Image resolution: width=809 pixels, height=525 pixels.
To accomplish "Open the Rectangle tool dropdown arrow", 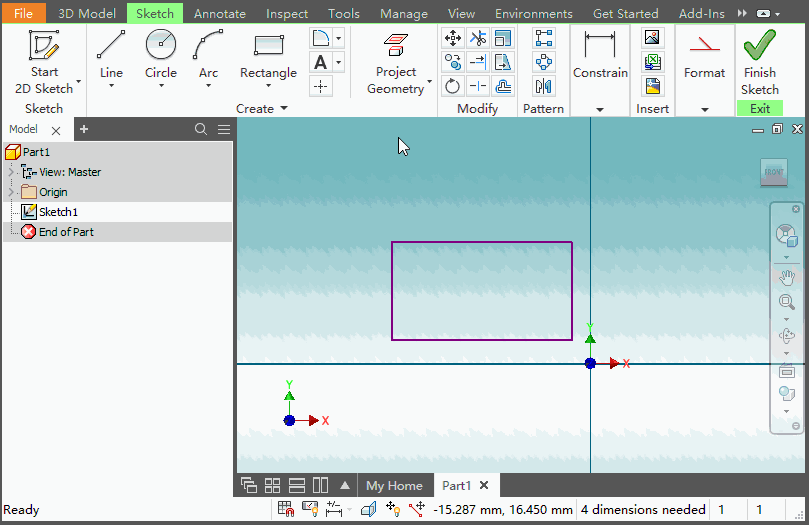I will (x=268, y=86).
